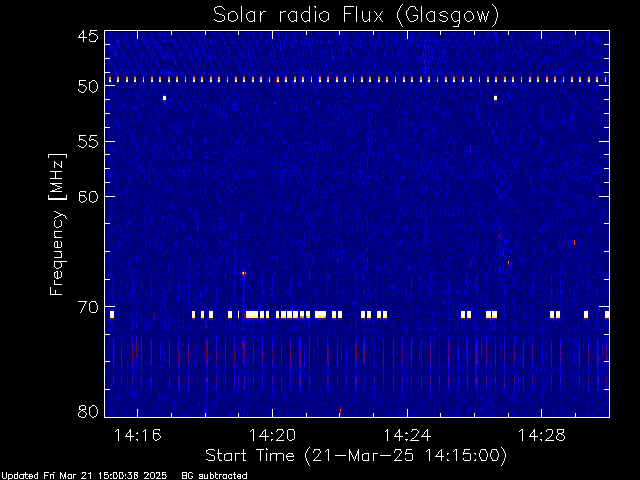Click the 55 frequency tick label
The width and height of the screenshot is (640, 480).
click(x=88, y=142)
